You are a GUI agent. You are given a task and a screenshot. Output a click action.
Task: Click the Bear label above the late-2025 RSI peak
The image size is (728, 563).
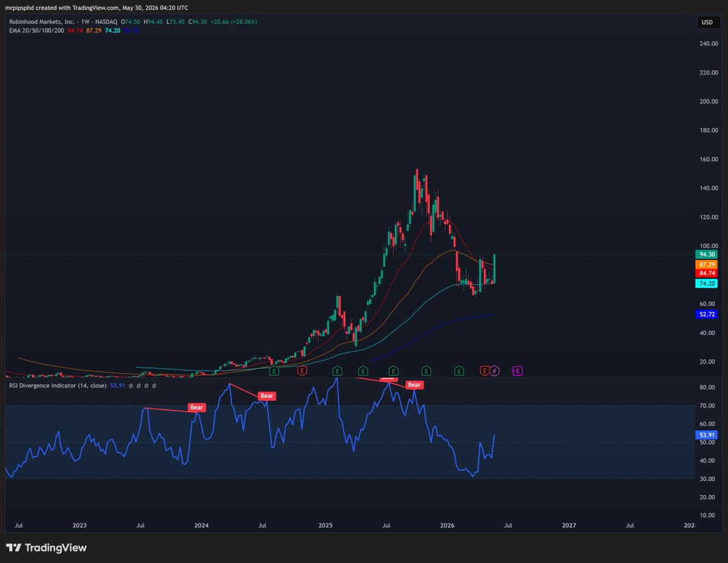point(414,385)
